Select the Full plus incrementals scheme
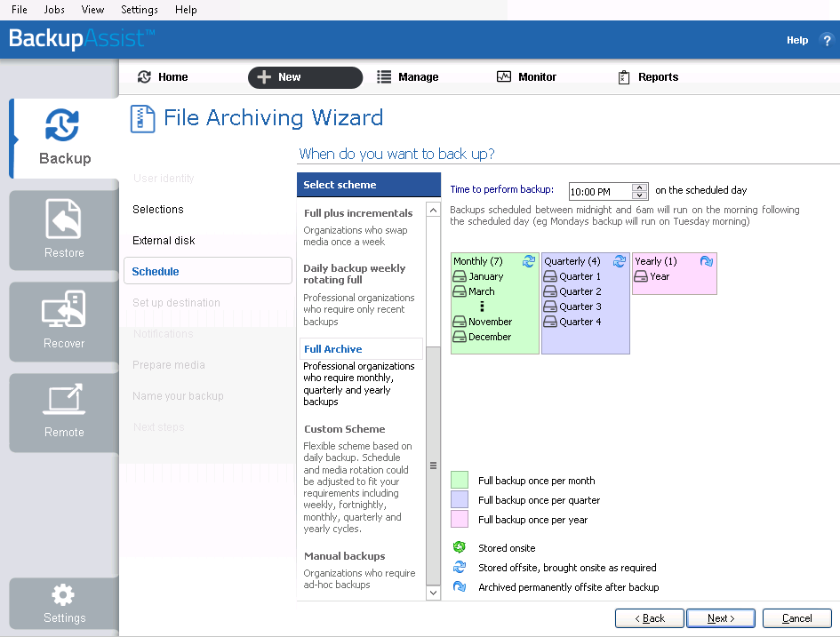The height and width of the screenshot is (637, 840). click(x=358, y=213)
